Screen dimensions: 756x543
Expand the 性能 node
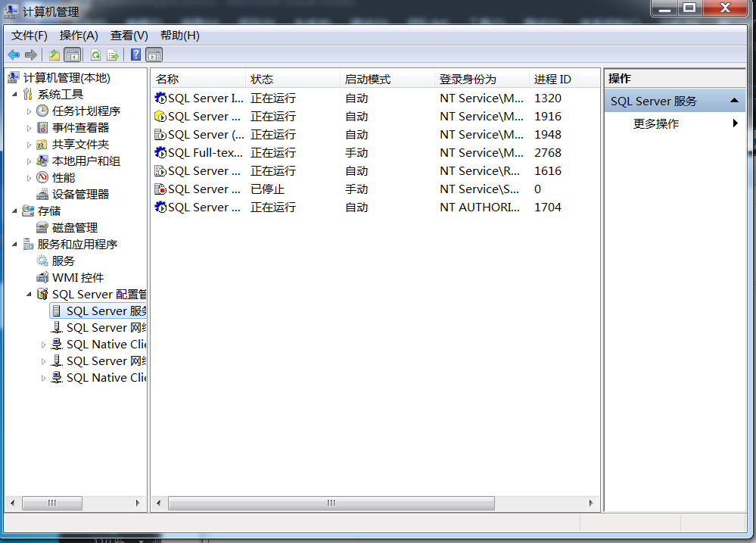[29, 178]
